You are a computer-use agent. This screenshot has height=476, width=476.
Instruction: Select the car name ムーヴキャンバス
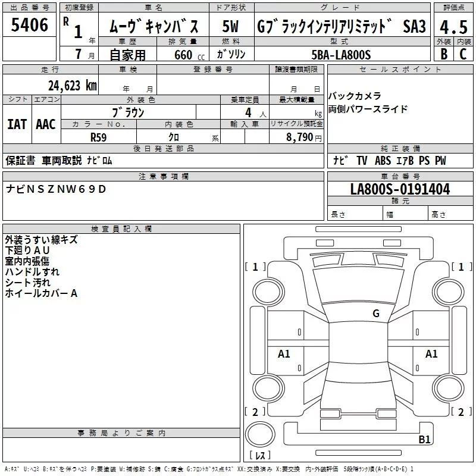pyautogui.click(x=154, y=26)
